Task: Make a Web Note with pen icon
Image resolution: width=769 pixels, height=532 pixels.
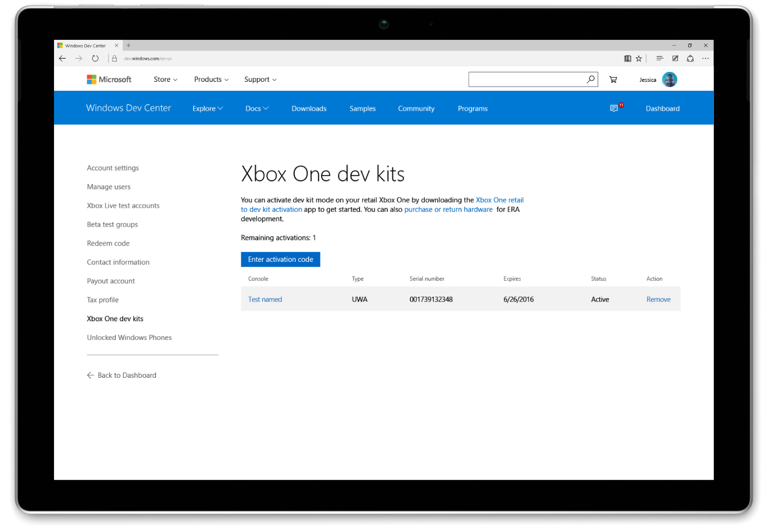Action: [x=675, y=58]
